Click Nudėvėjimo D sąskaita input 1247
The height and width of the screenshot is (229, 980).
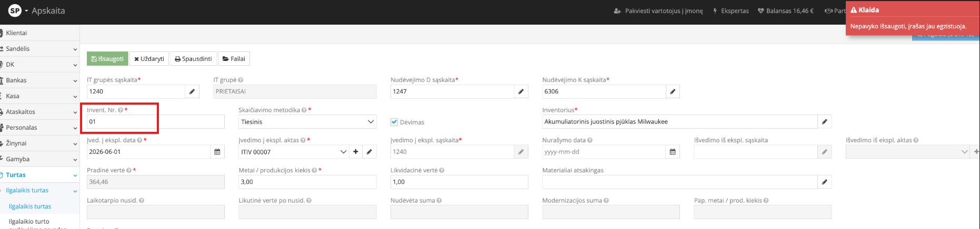point(452,91)
